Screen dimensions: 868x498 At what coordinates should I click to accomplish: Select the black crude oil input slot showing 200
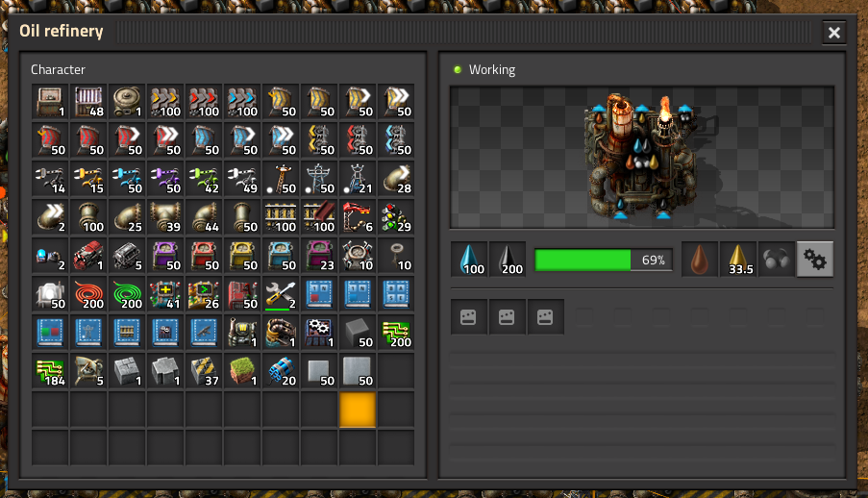tap(508, 260)
